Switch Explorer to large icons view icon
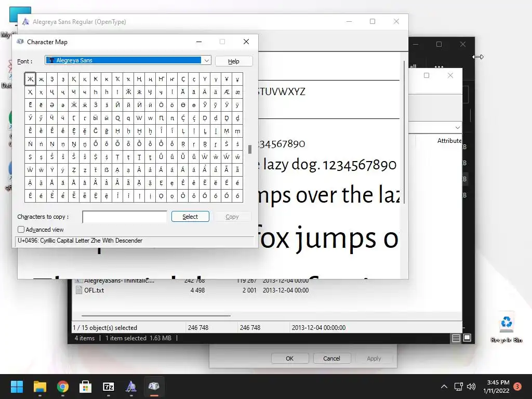This screenshot has width=532, height=399. pyautogui.click(x=467, y=338)
